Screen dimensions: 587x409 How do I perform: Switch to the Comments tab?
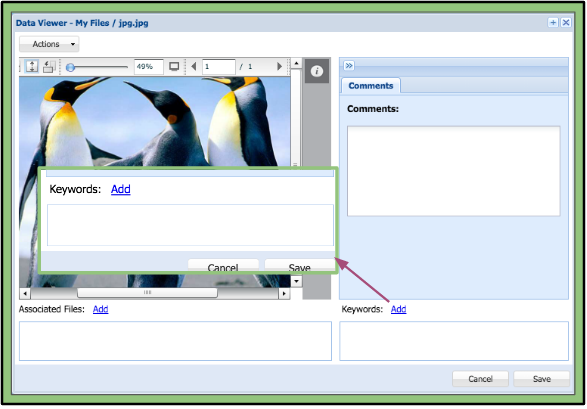(x=371, y=86)
